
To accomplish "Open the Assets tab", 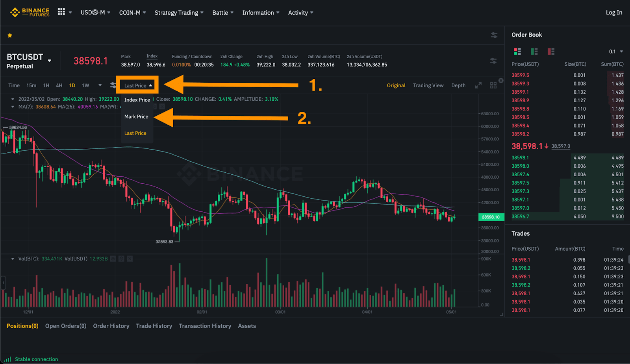I will (x=247, y=326).
